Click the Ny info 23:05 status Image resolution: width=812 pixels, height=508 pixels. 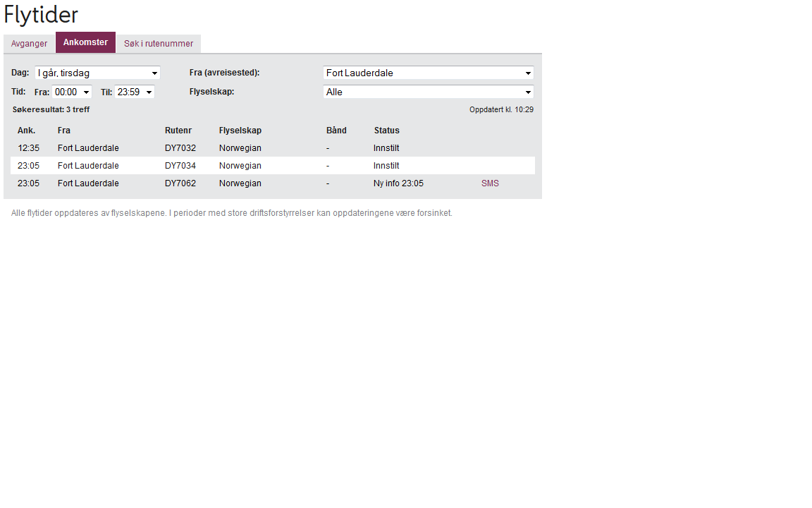pos(398,183)
